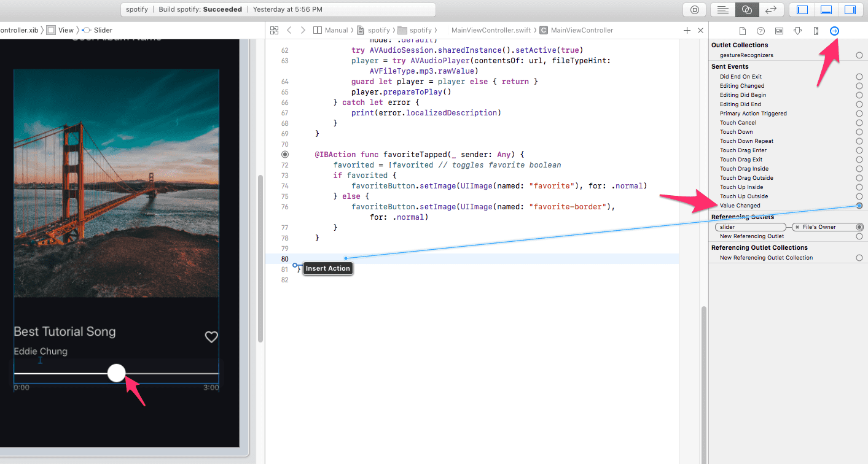Select the album artwork image view

click(x=116, y=183)
